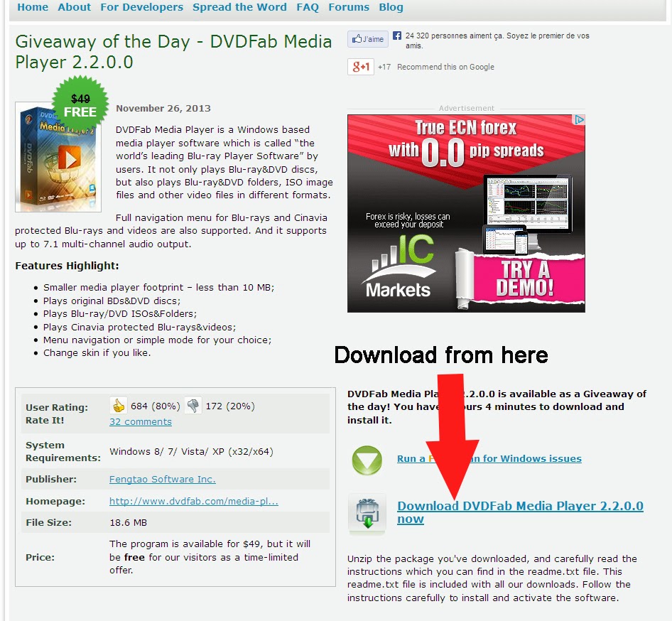Open Spread the Word page
This screenshot has height=621, width=672.
pos(239,7)
